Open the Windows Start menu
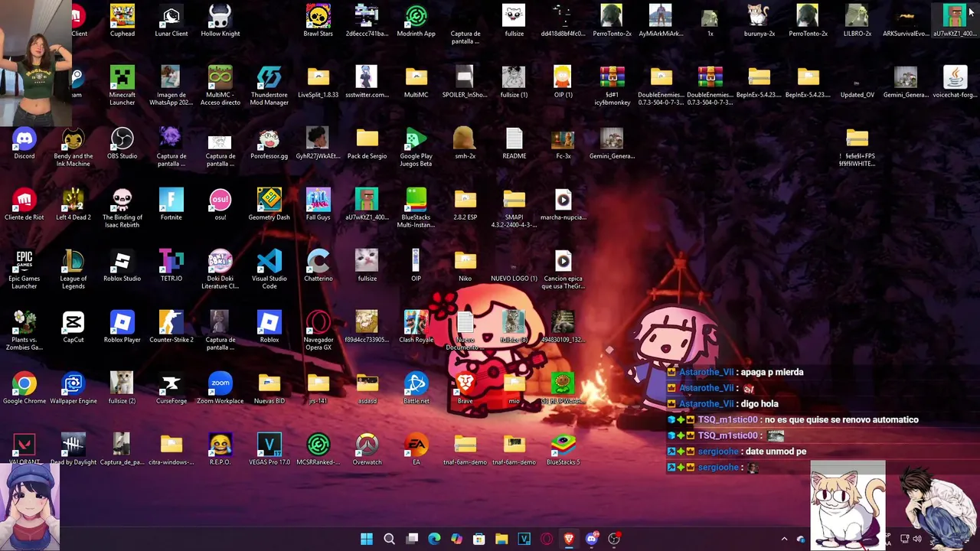The width and height of the screenshot is (980, 551). pos(367,539)
